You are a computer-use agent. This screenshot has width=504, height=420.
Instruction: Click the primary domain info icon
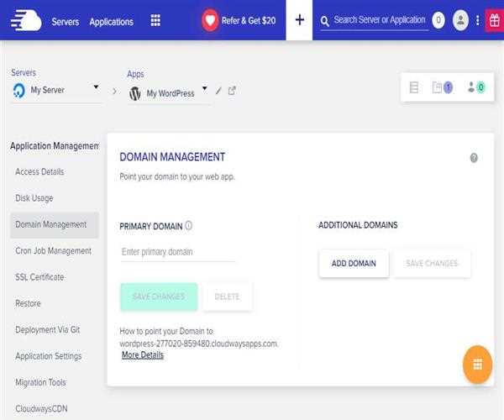coord(189,226)
